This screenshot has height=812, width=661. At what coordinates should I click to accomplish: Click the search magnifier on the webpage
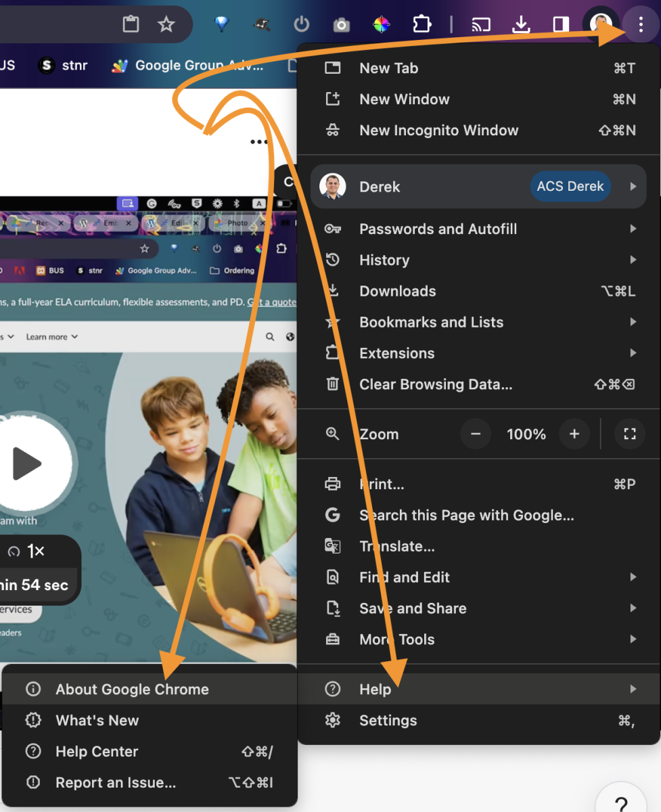click(270, 337)
